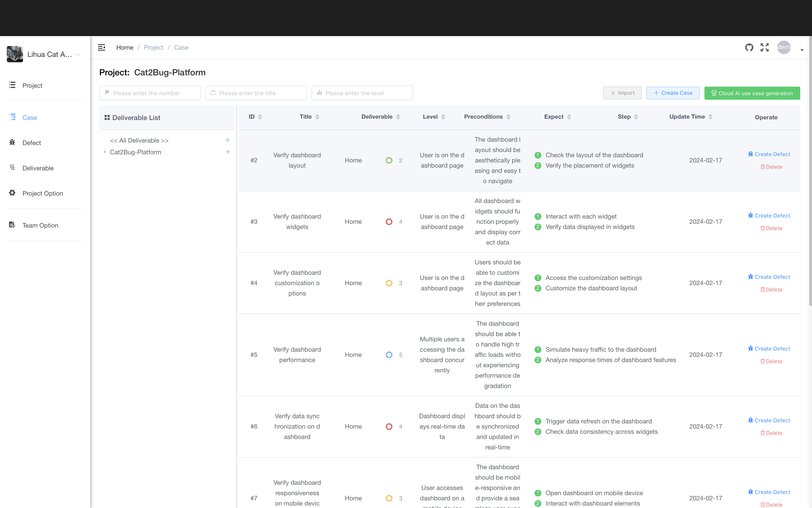The width and height of the screenshot is (812, 508).
Task: Click red level 4 indicator in row #6
Action: [x=389, y=427]
